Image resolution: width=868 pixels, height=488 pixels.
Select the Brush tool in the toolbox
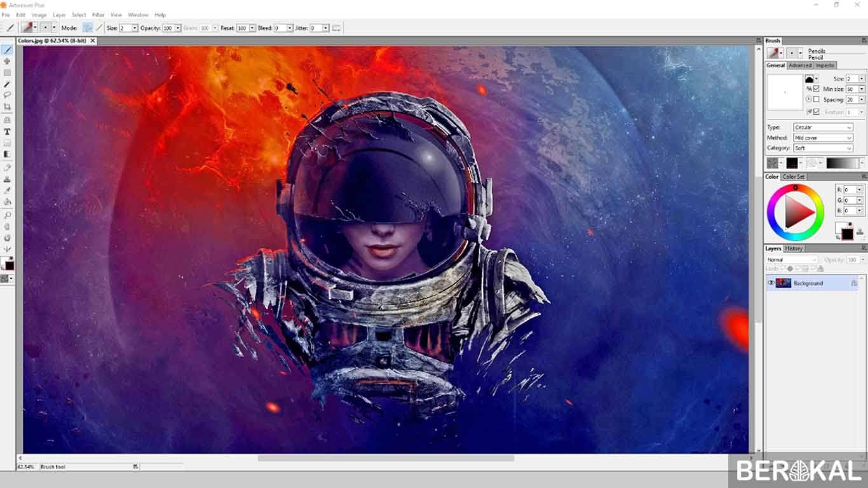(7, 50)
